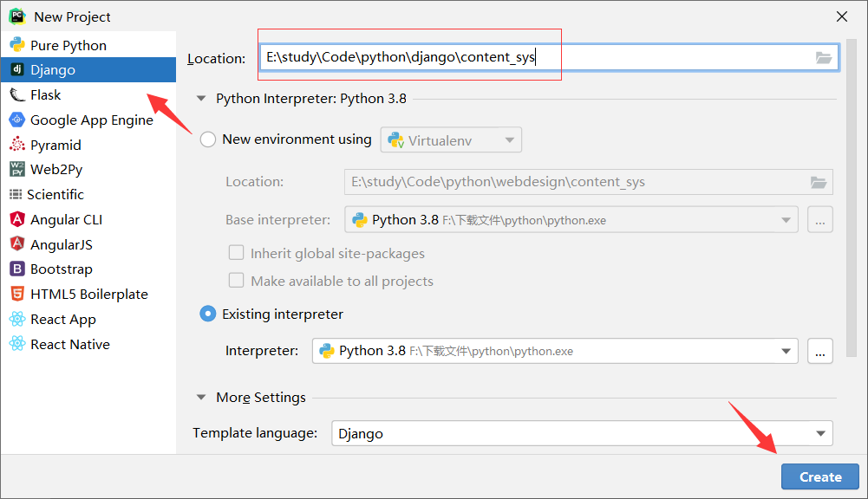Pick the HTML5 Boilerplate icon
868x499 pixels.
click(17, 295)
